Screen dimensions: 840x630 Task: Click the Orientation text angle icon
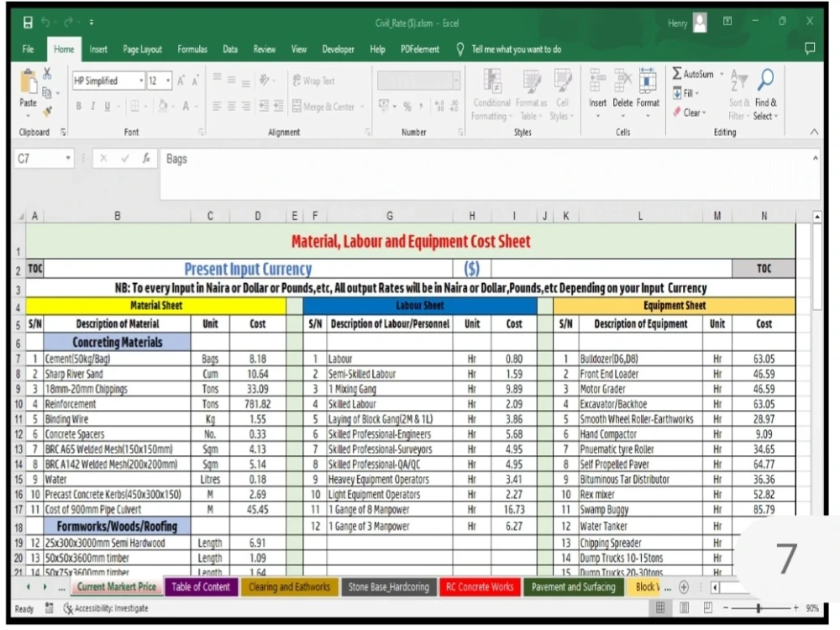pyautogui.click(x=264, y=81)
